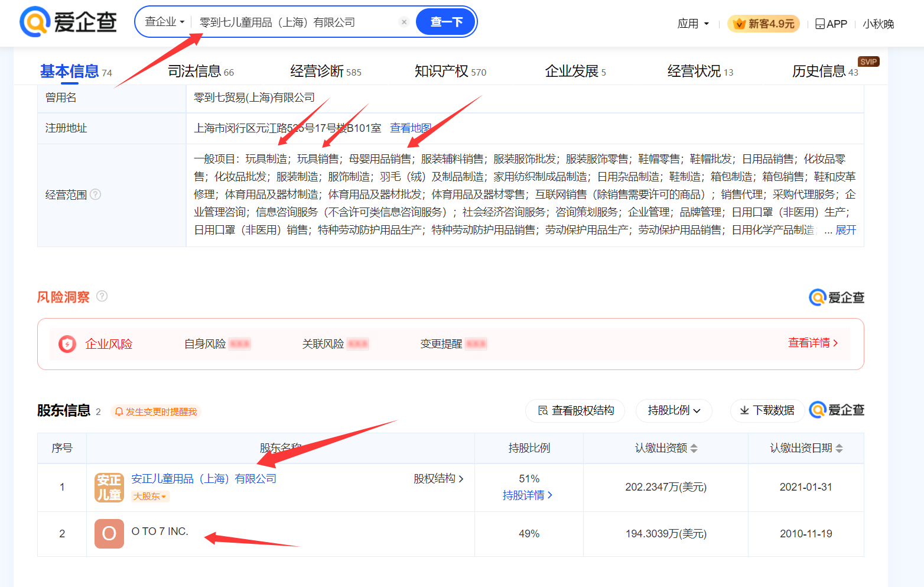Click the 查一下 search button

point(446,22)
